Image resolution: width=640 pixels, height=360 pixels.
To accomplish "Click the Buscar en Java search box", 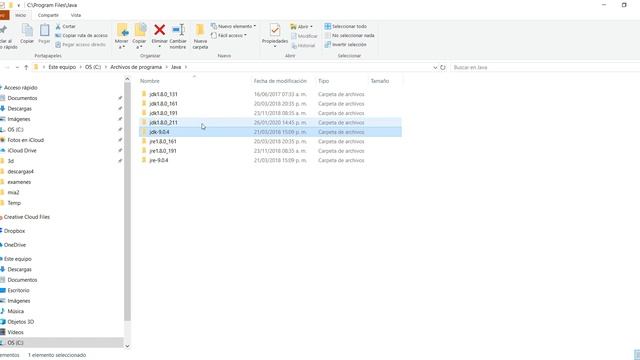I will [x=545, y=67].
